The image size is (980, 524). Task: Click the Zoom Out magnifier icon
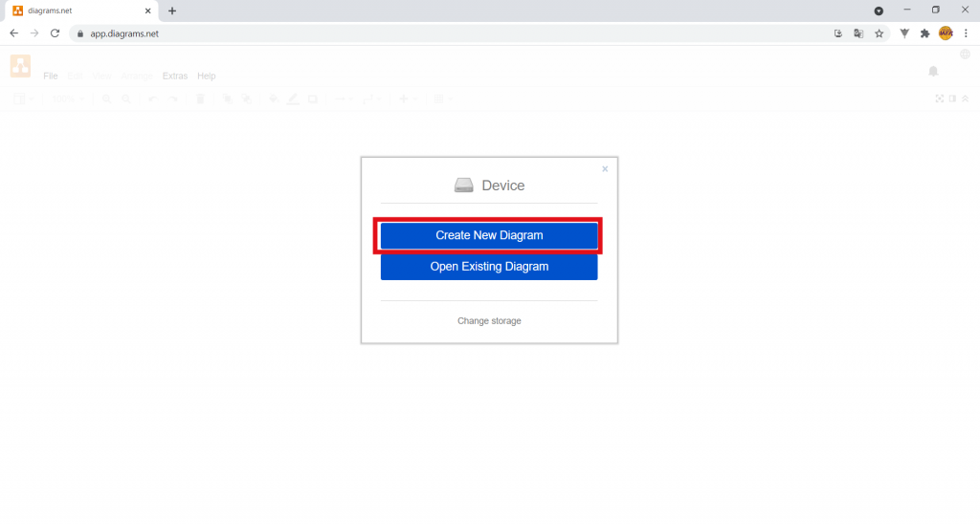point(126,98)
